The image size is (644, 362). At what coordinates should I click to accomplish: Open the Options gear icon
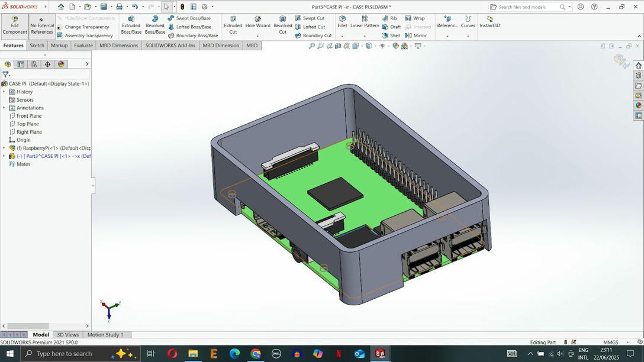click(x=205, y=7)
